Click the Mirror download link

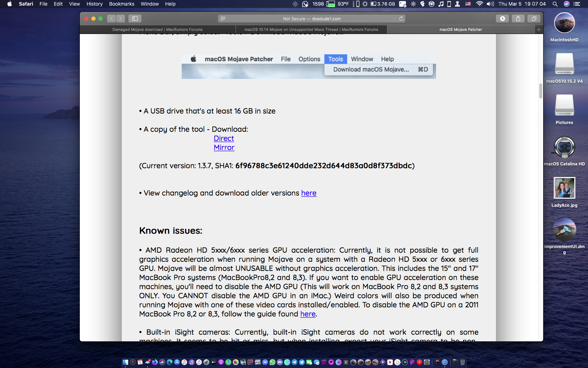[224, 148]
